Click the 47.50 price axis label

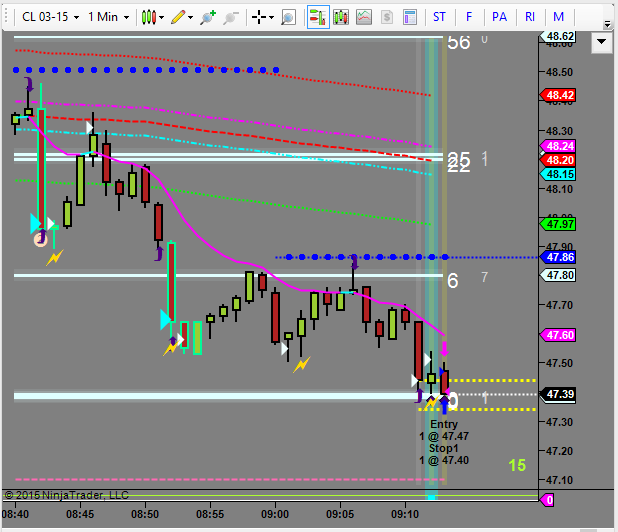(x=559, y=363)
